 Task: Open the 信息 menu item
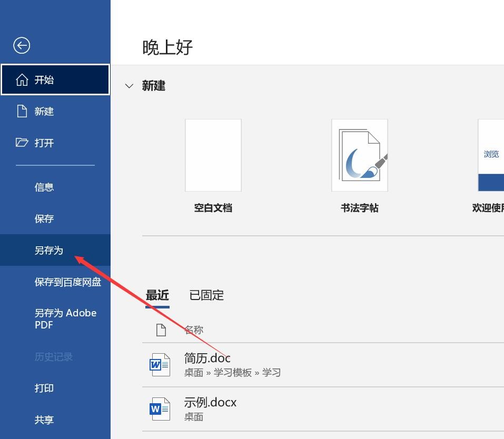click(x=55, y=187)
